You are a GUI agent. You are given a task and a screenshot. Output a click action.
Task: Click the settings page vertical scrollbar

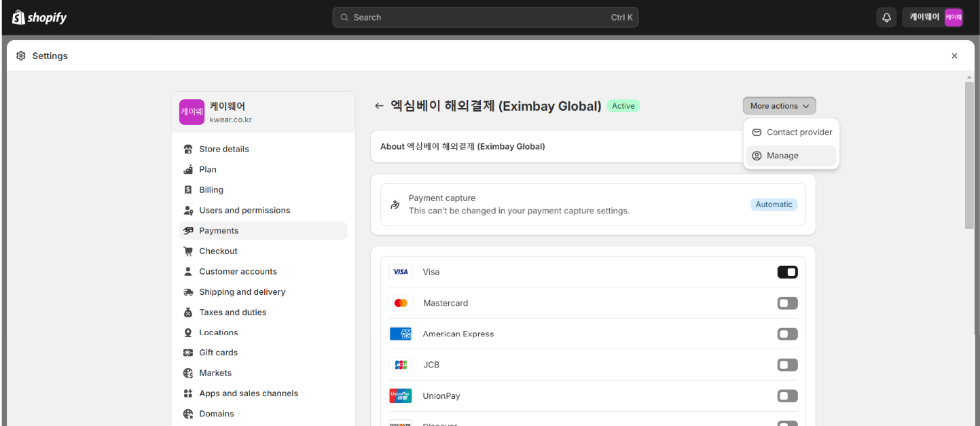(969, 156)
